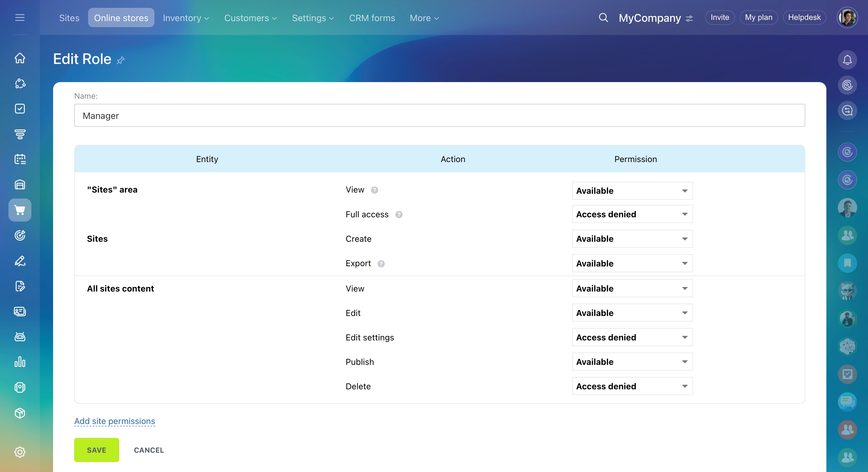Expand the Delete permission dropdown
This screenshot has width=868, height=472.
click(x=632, y=386)
